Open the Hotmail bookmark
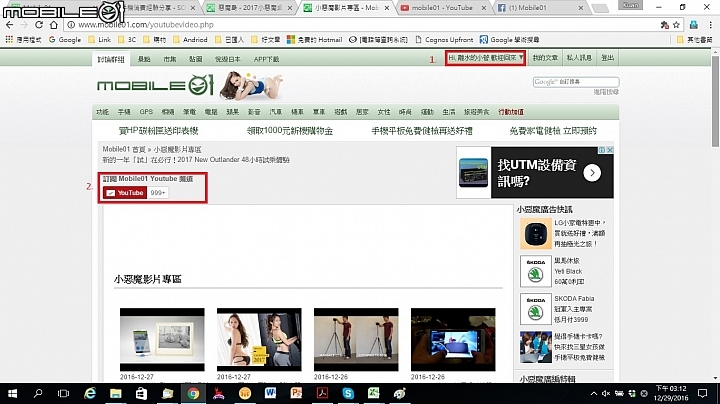The width and height of the screenshot is (720, 404). [315, 39]
